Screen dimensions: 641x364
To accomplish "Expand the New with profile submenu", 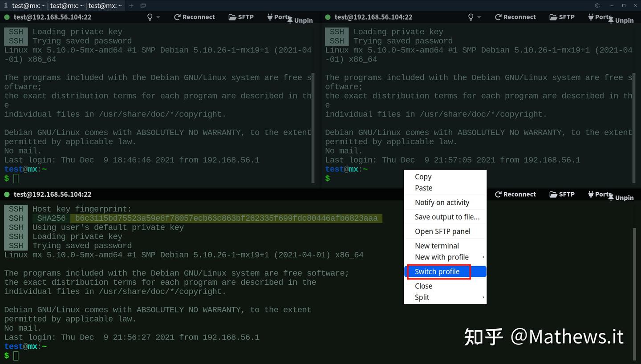I will (x=442, y=257).
